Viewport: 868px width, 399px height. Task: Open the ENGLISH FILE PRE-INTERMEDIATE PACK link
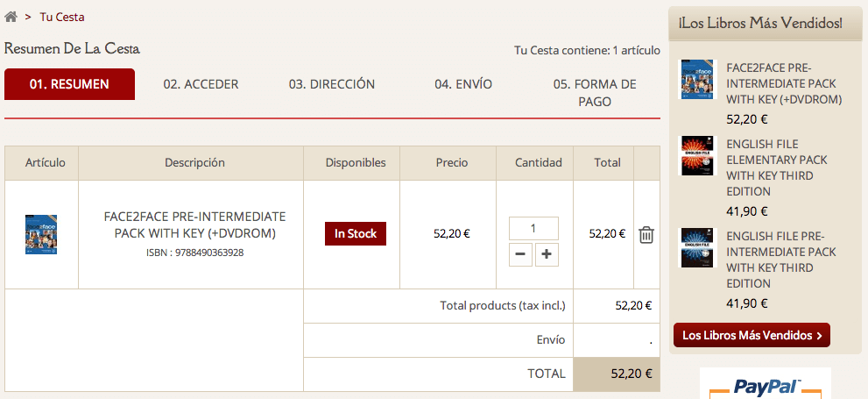tap(781, 260)
